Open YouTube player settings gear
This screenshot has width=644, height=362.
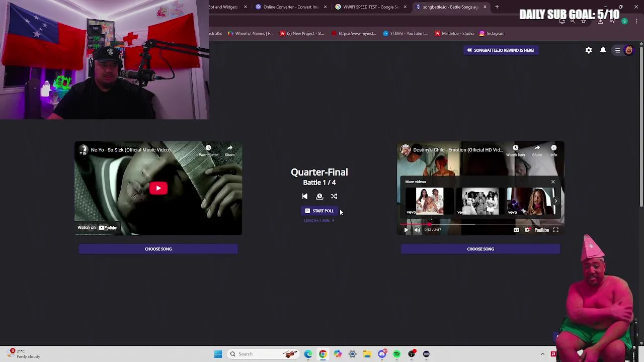(x=527, y=230)
